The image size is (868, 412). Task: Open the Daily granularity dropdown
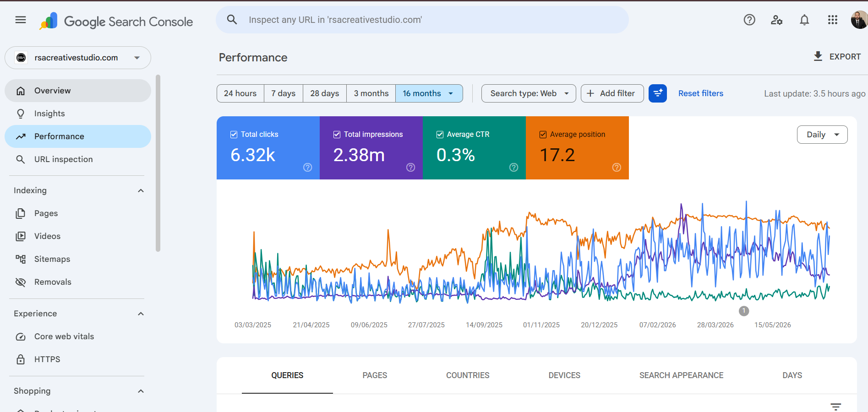(822, 135)
